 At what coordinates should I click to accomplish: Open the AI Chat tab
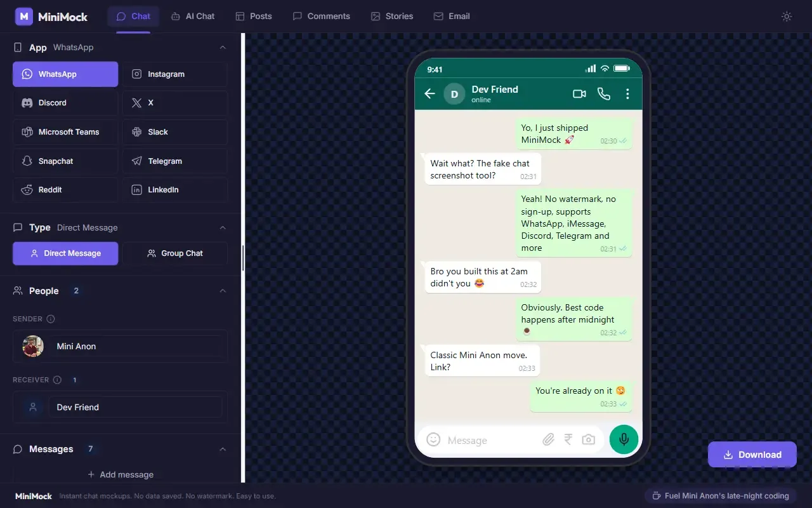click(193, 17)
